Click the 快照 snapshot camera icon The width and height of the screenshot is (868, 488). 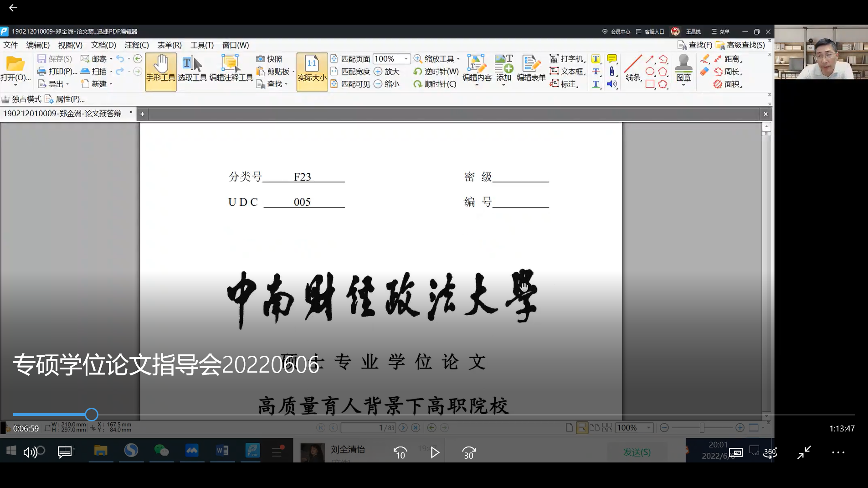tap(260, 59)
